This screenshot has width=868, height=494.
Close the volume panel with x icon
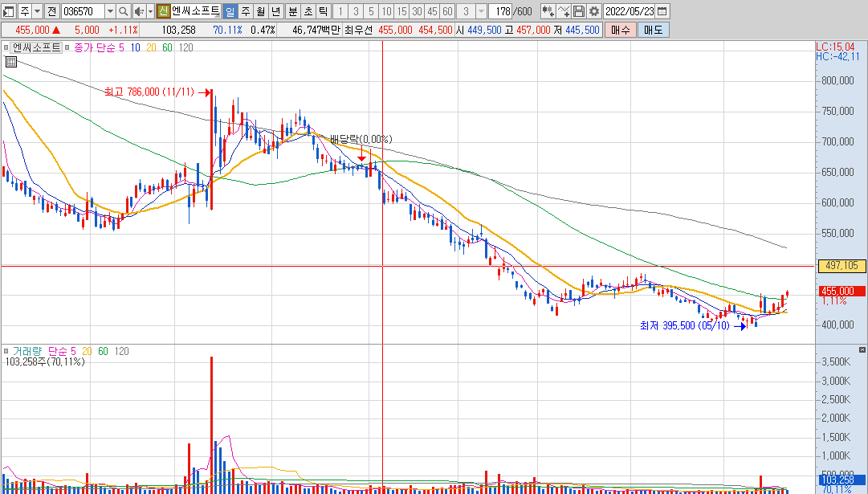(862, 349)
